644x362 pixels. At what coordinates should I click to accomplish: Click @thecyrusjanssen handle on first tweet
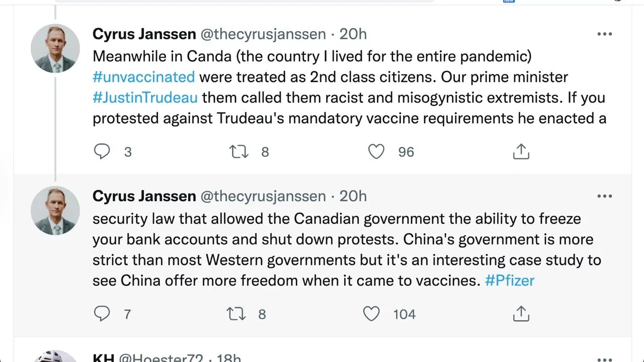pyautogui.click(x=263, y=34)
